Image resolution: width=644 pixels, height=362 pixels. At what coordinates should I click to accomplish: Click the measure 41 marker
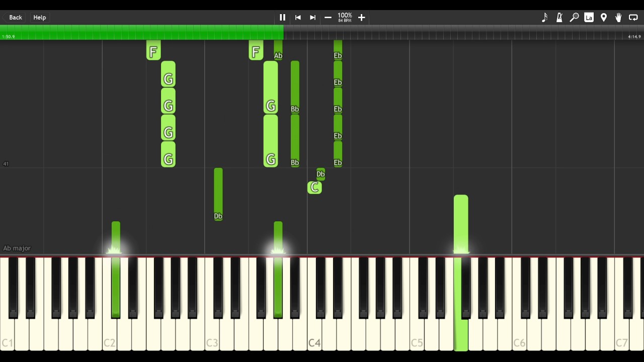[6, 164]
